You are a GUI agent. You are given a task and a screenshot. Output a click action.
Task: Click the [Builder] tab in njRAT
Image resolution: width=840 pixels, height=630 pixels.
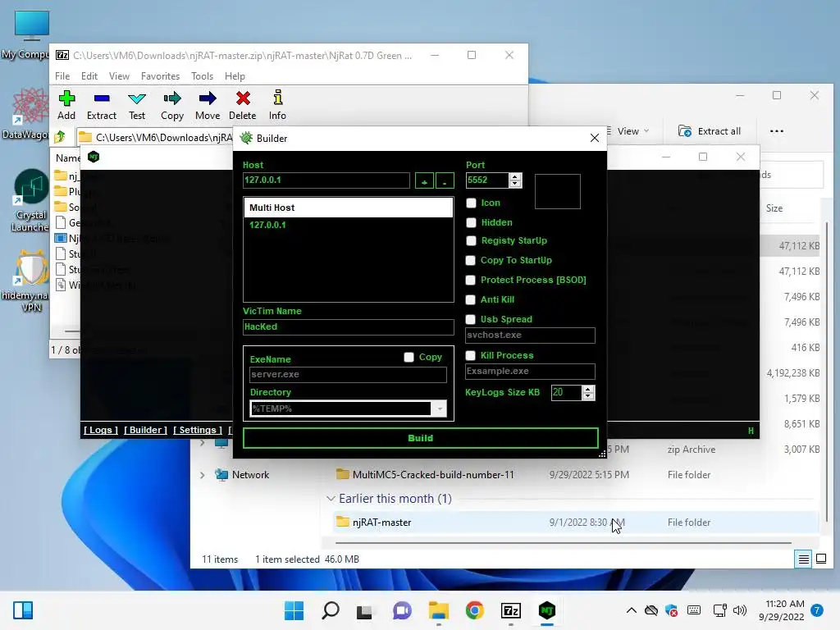[146, 430]
